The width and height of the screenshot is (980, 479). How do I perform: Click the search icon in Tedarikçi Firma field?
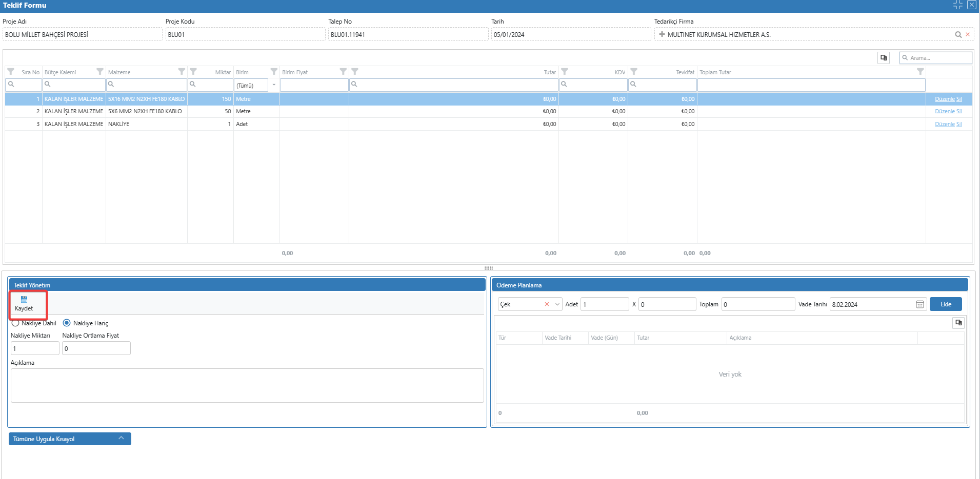pyautogui.click(x=958, y=35)
